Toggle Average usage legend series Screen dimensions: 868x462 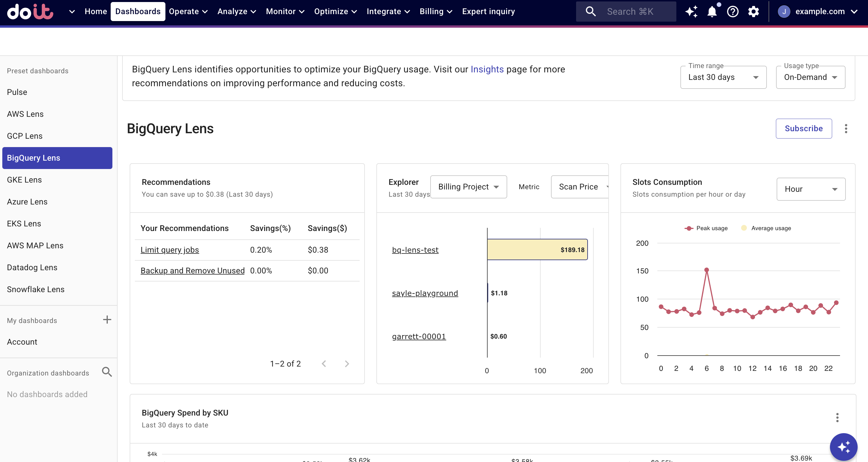[x=766, y=228]
